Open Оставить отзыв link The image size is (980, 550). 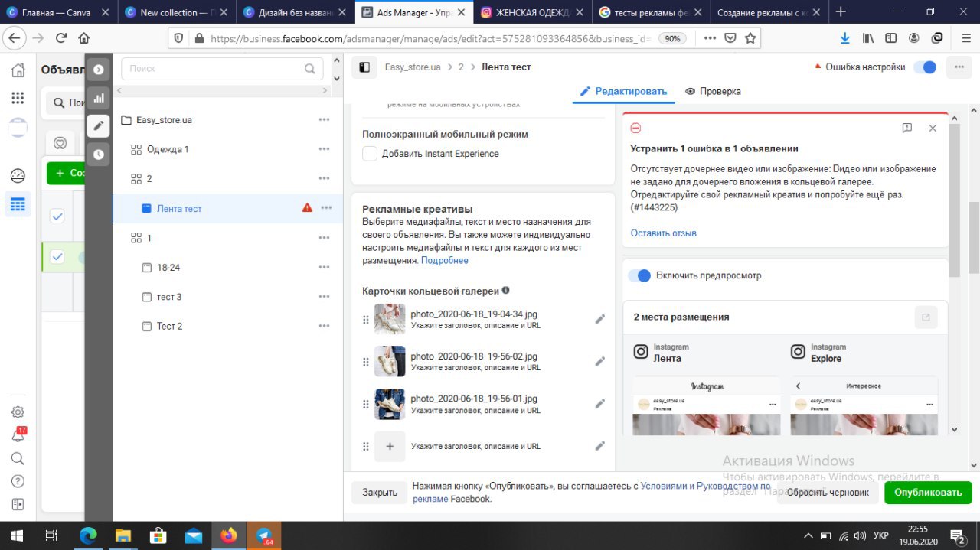click(x=664, y=233)
